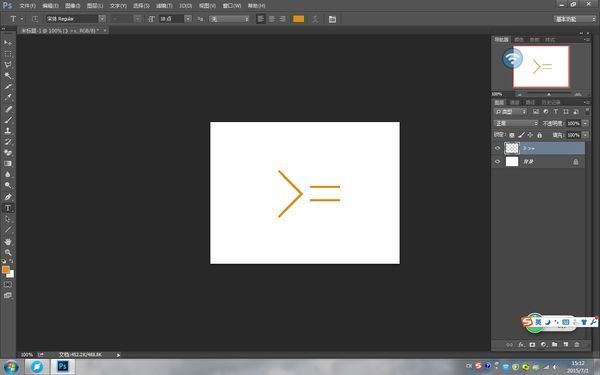Switch to the 历史记录 (History) panel tab
The height and width of the screenshot is (375, 600).
click(551, 103)
